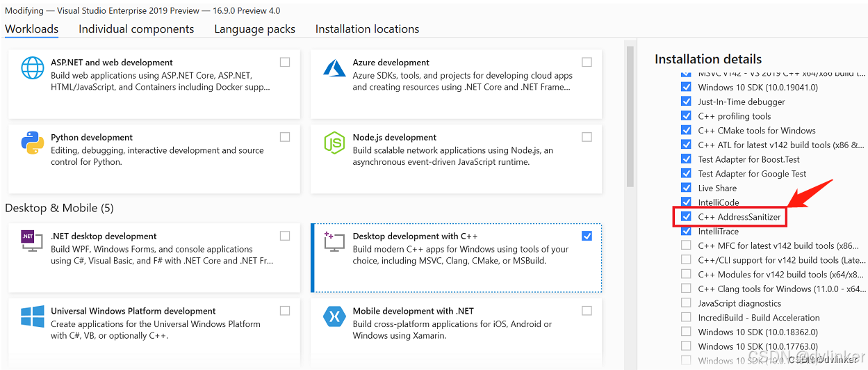Click the .NET desktop development icon

[33, 242]
